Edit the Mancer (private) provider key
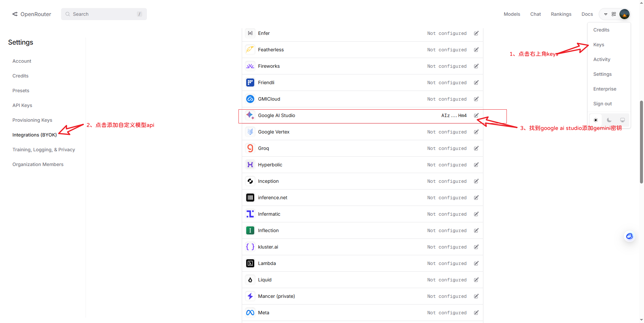 pyautogui.click(x=476, y=296)
